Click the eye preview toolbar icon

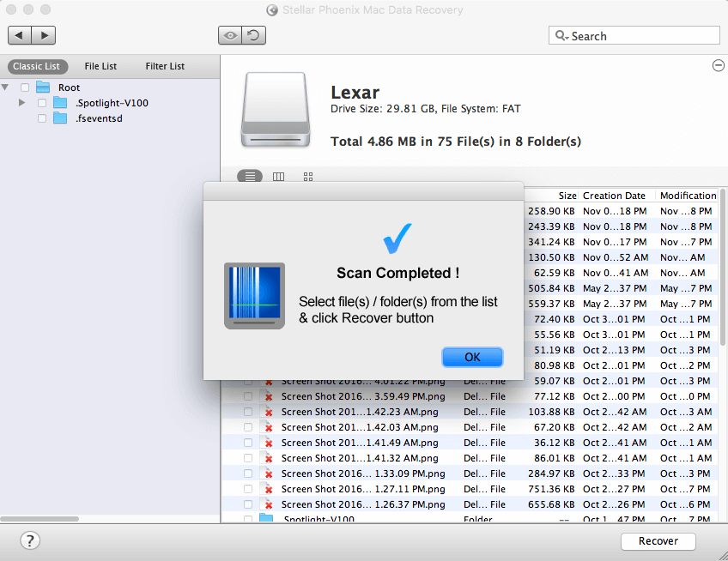pyautogui.click(x=230, y=35)
